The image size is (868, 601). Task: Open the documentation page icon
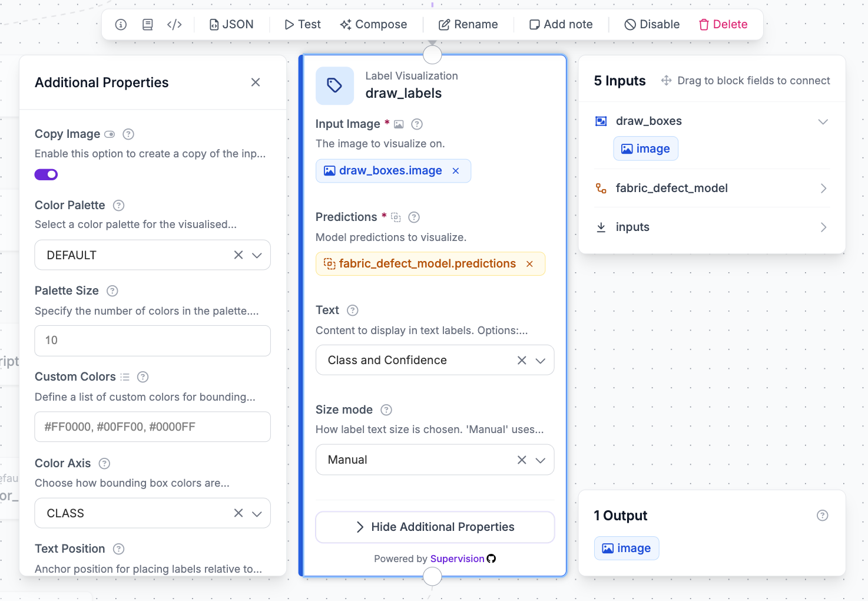tap(148, 25)
